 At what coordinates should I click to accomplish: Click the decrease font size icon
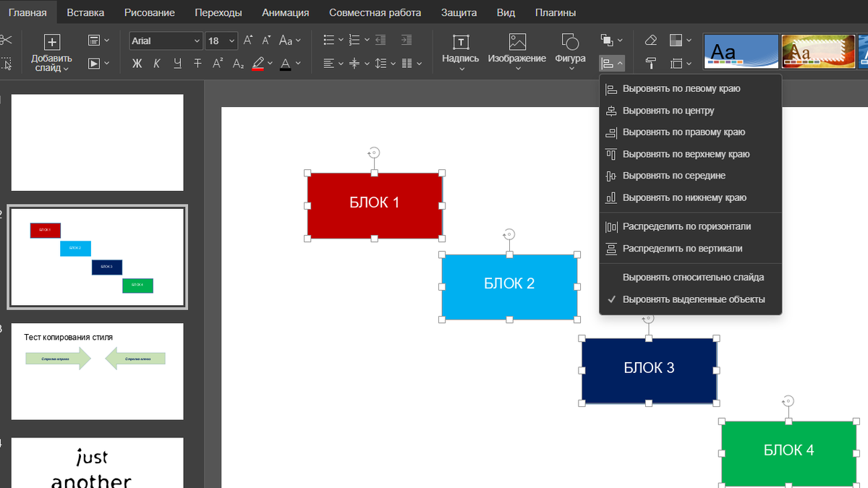point(267,40)
